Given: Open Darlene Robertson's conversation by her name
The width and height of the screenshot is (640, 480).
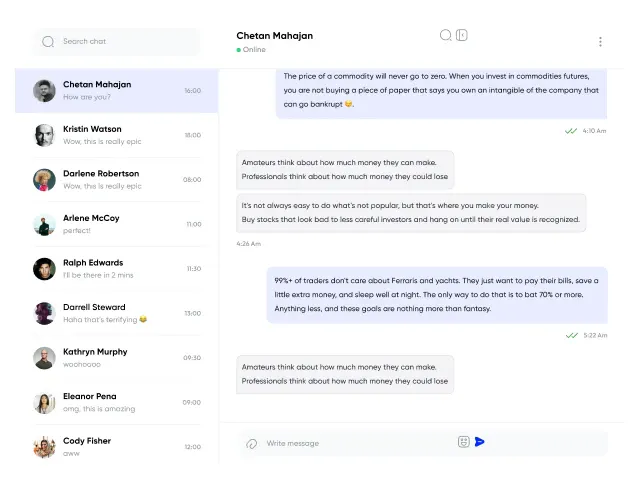Looking at the screenshot, I should pos(101,173).
